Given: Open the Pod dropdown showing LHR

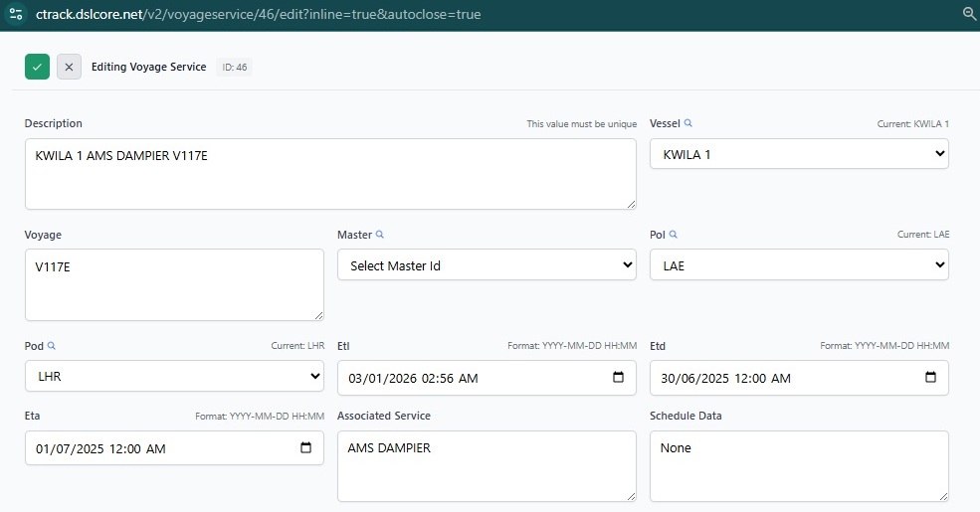Looking at the screenshot, I should (x=174, y=377).
